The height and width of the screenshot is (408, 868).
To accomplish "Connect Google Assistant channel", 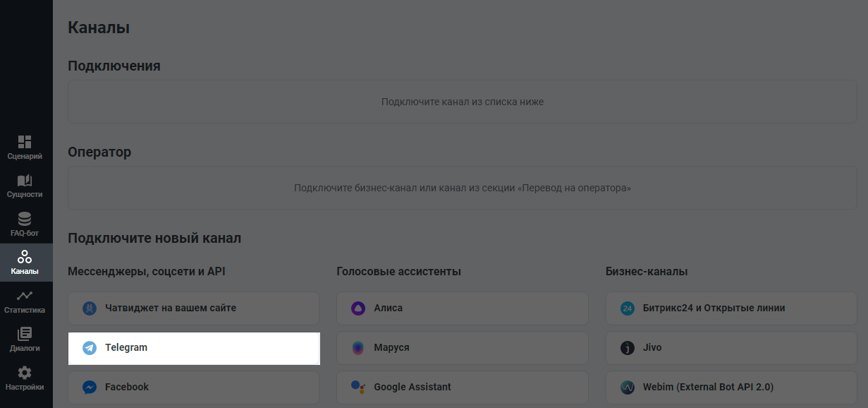I will coord(462,387).
